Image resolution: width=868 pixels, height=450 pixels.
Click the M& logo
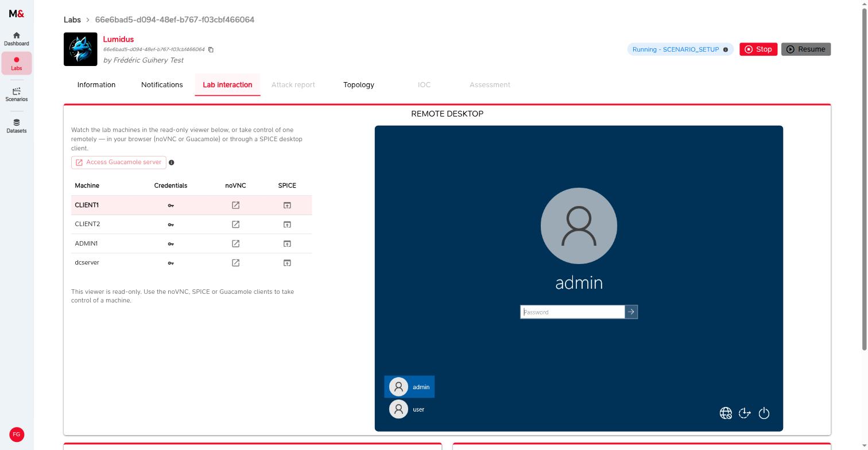click(16, 14)
